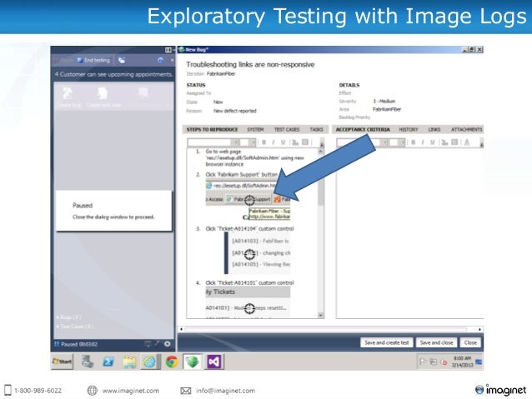Click the last icon in Steps to Reproduce toolbar

(305, 142)
